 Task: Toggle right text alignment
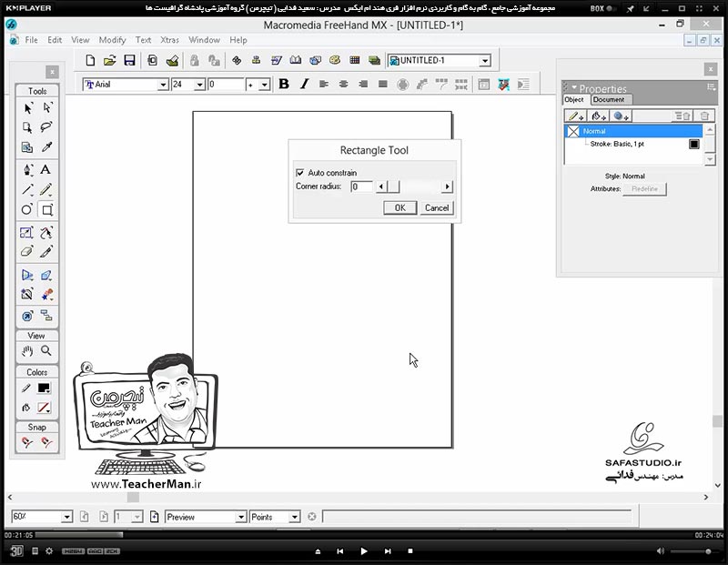pyautogui.click(x=363, y=84)
